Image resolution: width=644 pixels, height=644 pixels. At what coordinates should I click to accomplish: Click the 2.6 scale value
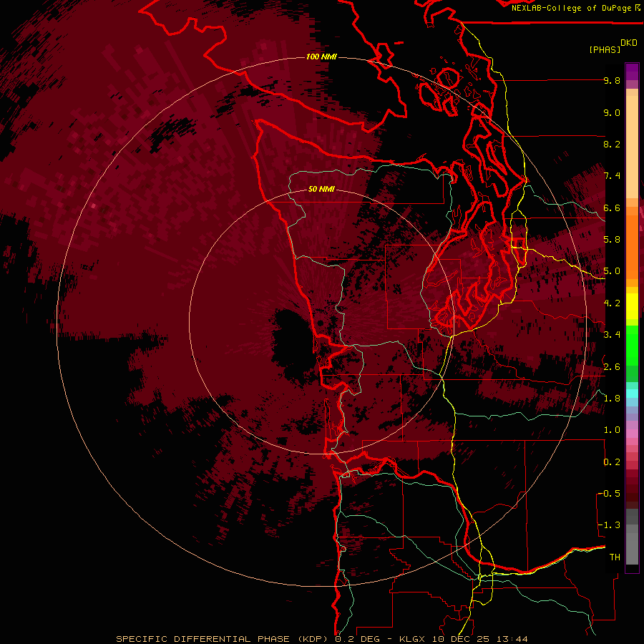click(612, 367)
